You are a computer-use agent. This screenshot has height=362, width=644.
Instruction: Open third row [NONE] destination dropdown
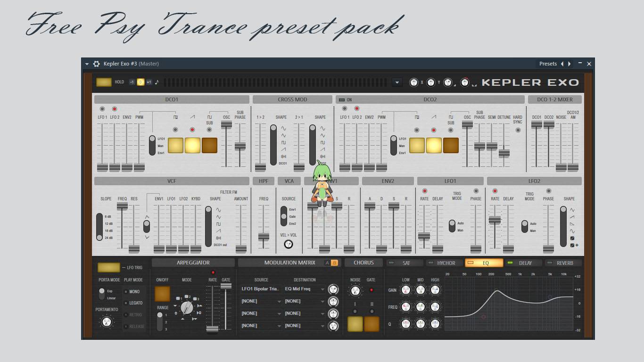point(305,313)
